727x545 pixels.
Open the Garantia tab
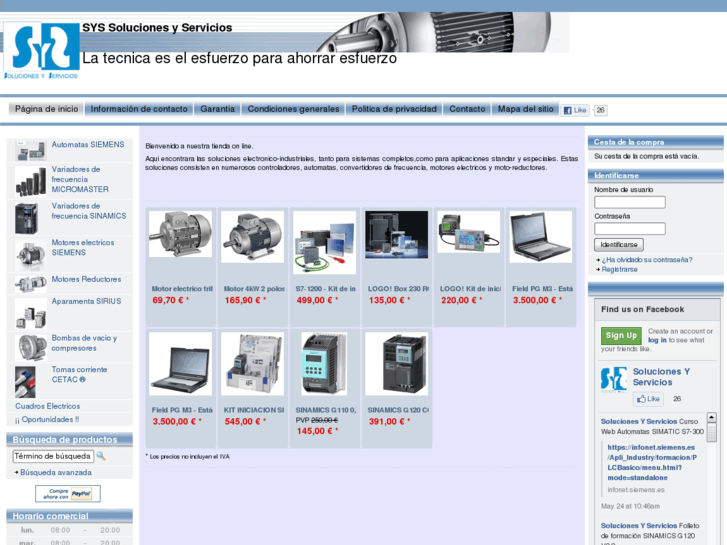[x=217, y=109]
